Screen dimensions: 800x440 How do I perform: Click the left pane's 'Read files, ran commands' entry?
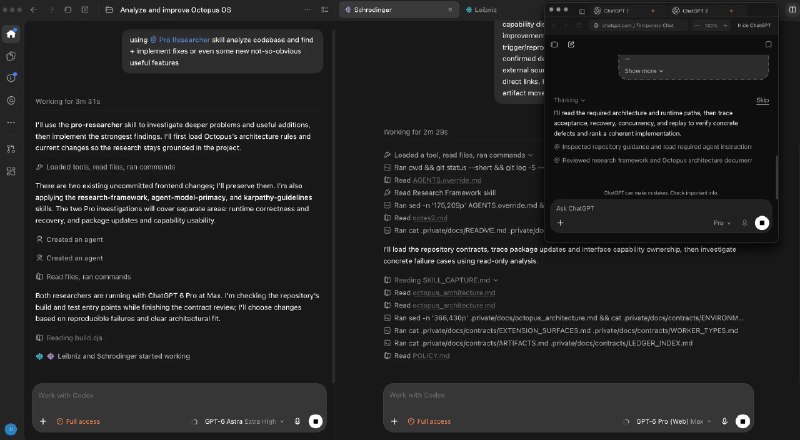(83, 277)
